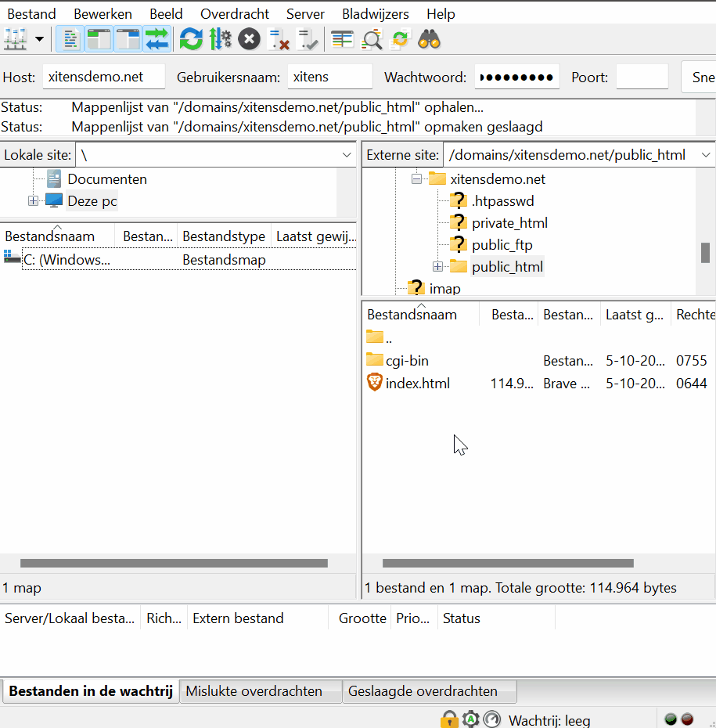Reconnect to the last server
The image size is (716, 728).
[x=308, y=39]
